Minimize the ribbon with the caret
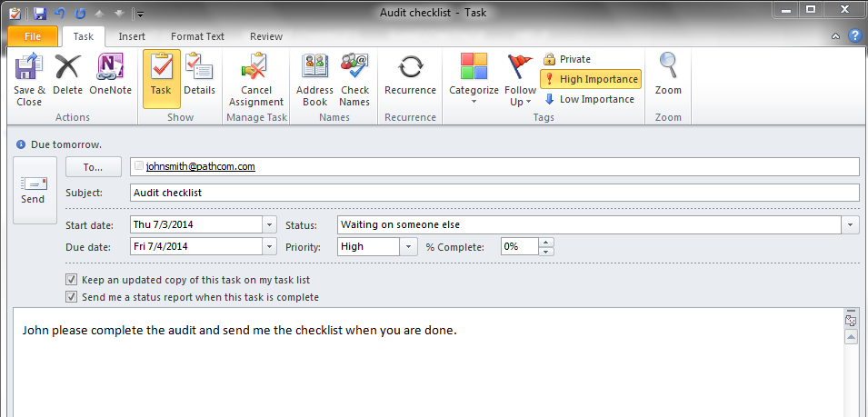Viewport: 868px width, 417px height. 836,36
